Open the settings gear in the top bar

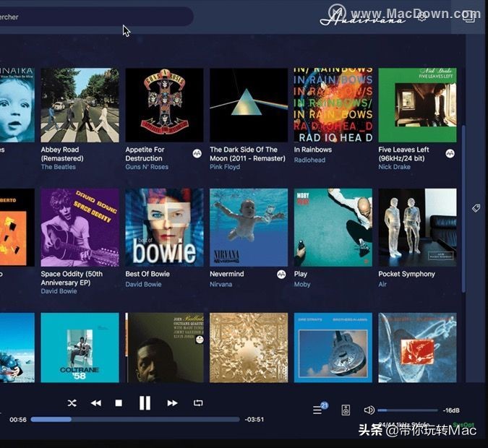tap(421, 16)
